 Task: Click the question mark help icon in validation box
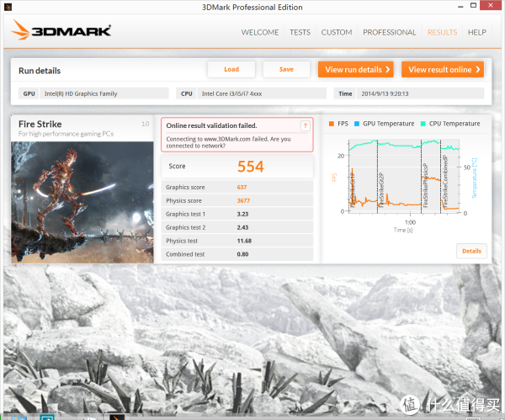pyautogui.click(x=305, y=125)
